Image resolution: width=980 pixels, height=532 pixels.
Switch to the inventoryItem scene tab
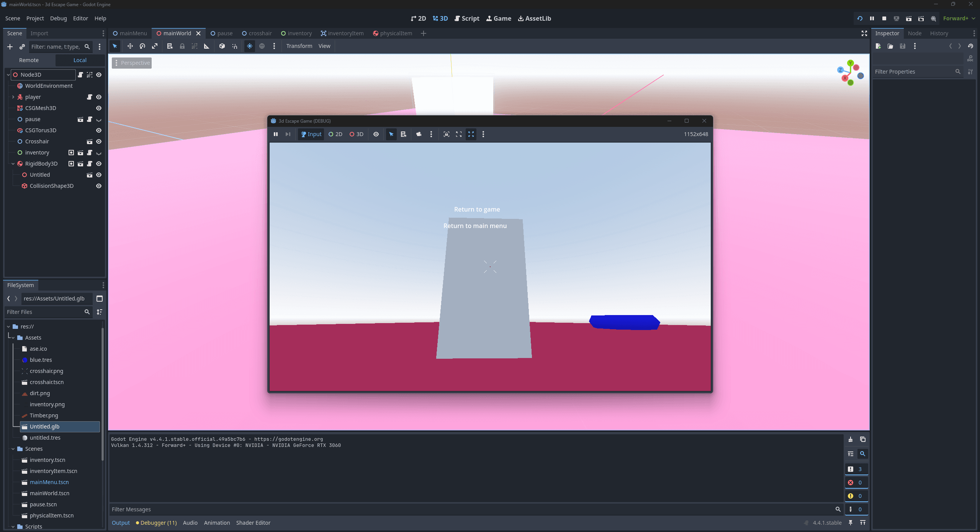(342, 33)
